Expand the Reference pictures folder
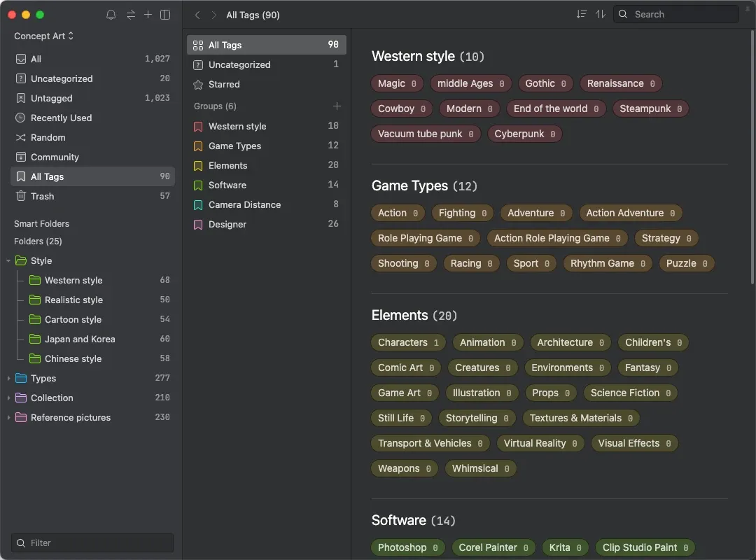Screen dimensions: 756x560 (8, 418)
